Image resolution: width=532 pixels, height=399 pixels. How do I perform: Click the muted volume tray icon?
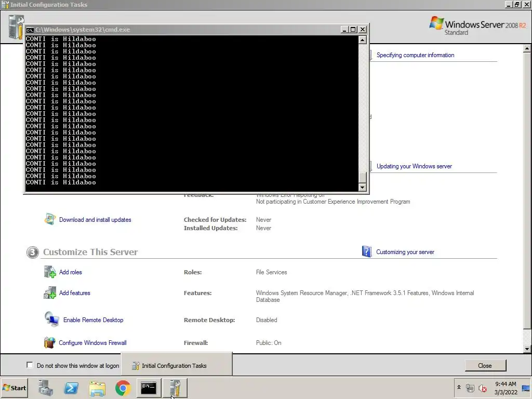483,388
